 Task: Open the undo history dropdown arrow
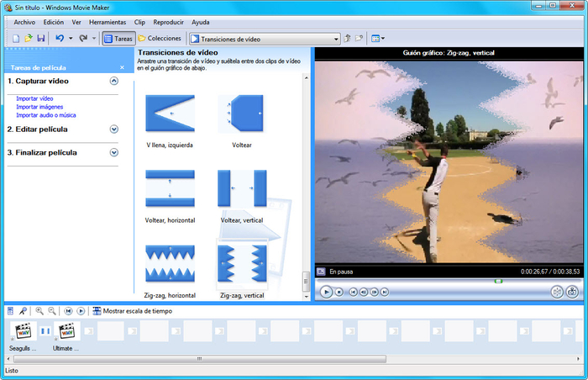click(x=71, y=39)
